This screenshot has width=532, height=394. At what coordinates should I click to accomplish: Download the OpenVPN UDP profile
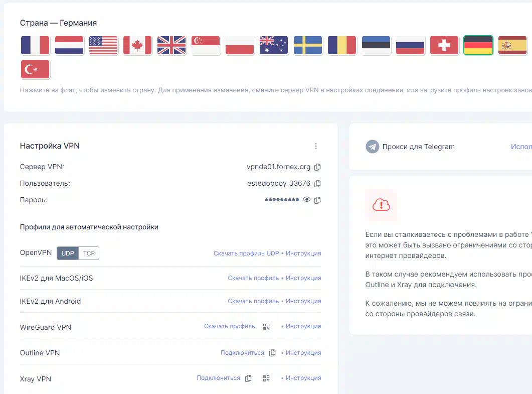coord(246,253)
